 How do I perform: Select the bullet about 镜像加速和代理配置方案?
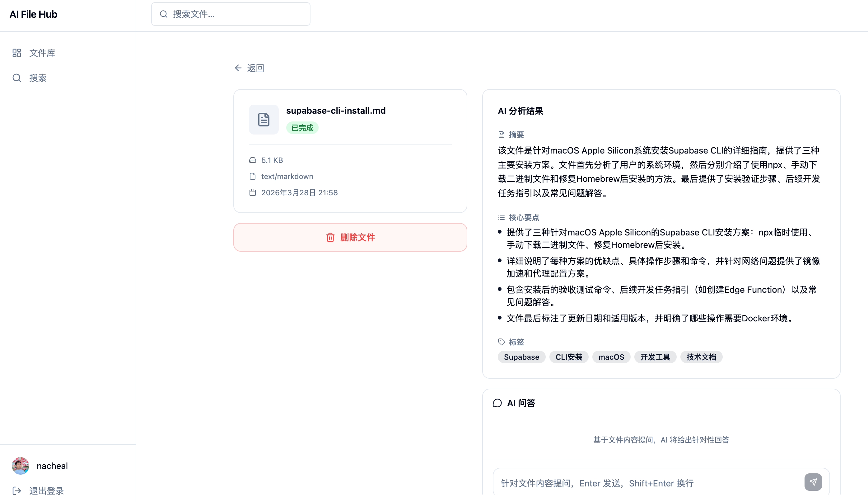[663, 267]
